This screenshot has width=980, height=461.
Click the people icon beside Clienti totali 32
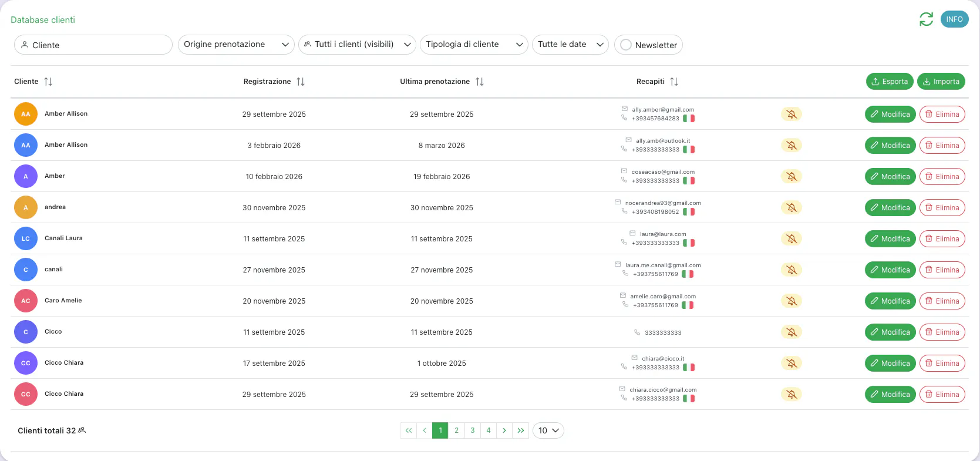point(82,430)
